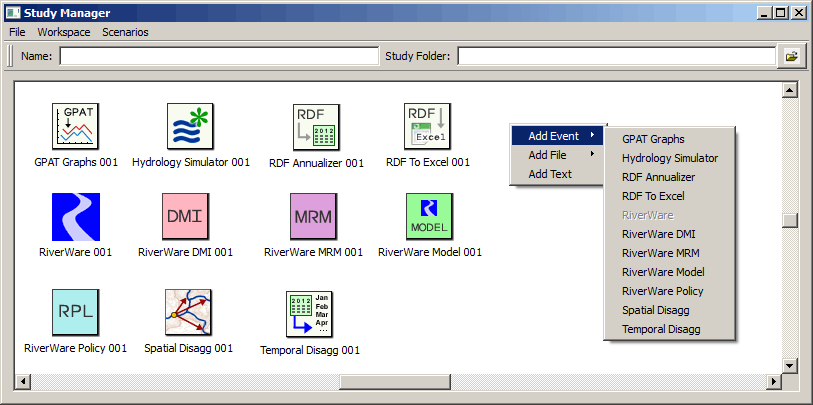
Task: Click the horizontal scrollbar thumb
Action: pyautogui.click(x=395, y=382)
